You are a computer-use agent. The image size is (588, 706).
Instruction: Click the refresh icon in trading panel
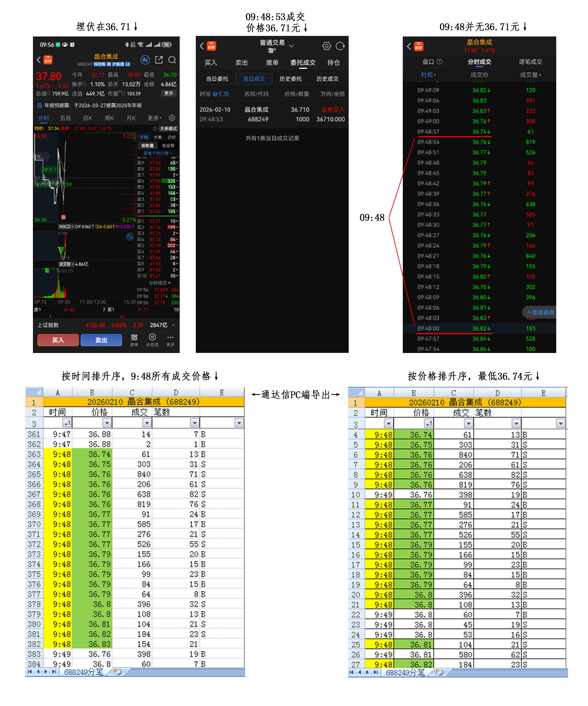340,46
